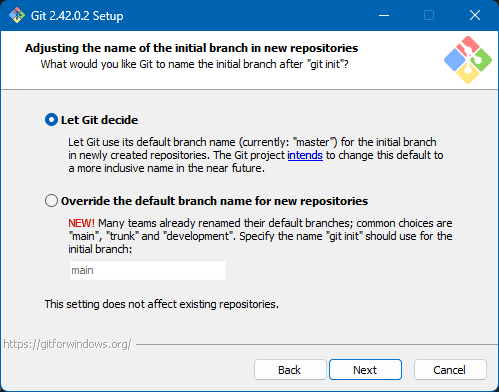The image size is (499, 392).
Task: Click the gitforwindows.org URL text
Action: pyautogui.click(x=67, y=344)
